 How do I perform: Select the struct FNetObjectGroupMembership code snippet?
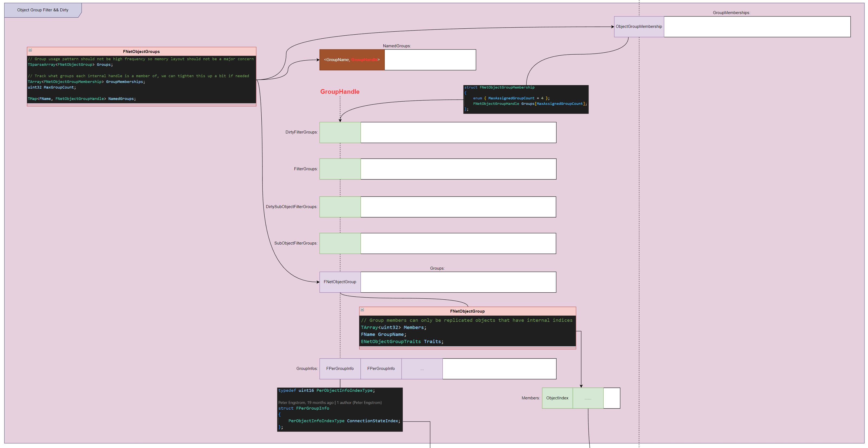[526, 99]
